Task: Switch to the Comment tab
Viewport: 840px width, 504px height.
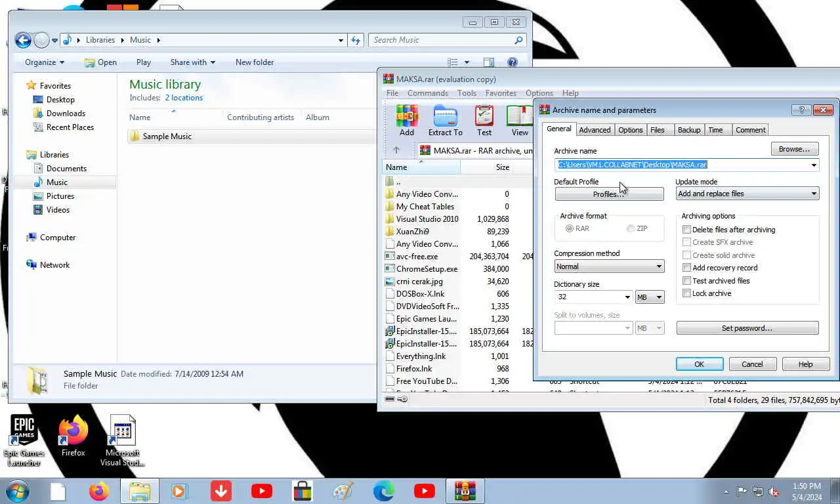Action: [x=750, y=130]
